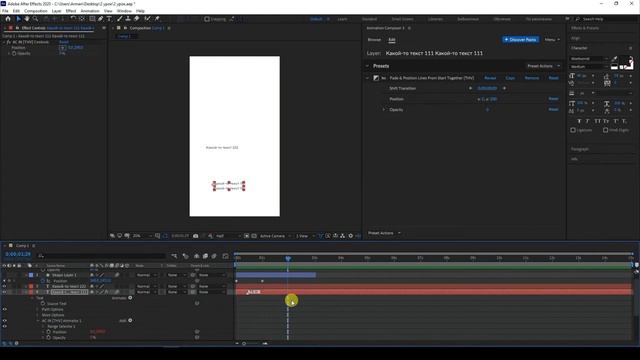This screenshot has height=360, width=640.
Task: Toggle visibility of the selected Какой-то текст 111 layer
Action: [4, 292]
